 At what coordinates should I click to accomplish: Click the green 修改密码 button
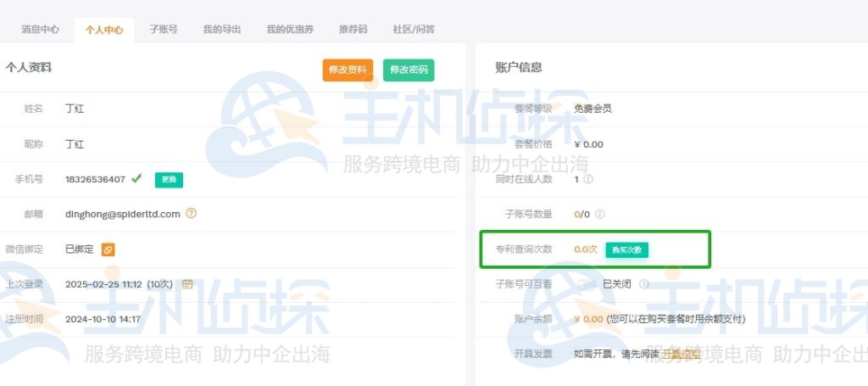point(409,70)
